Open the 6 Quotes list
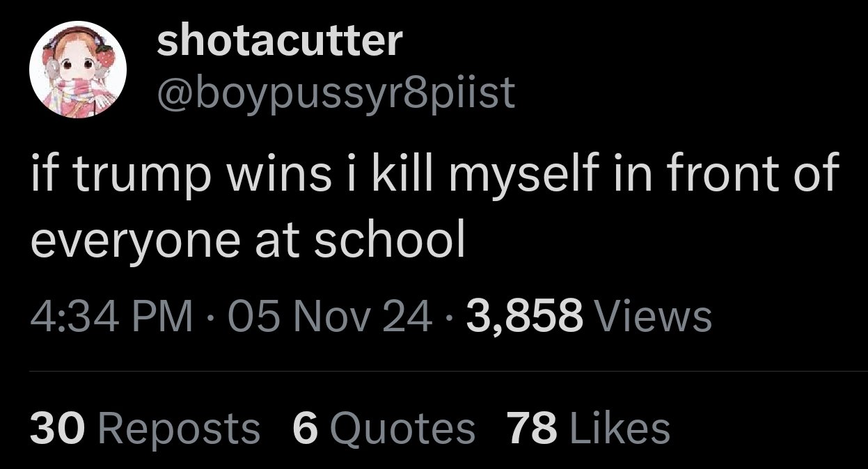This screenshot has height=469, width=868. (x=384, y=427)
